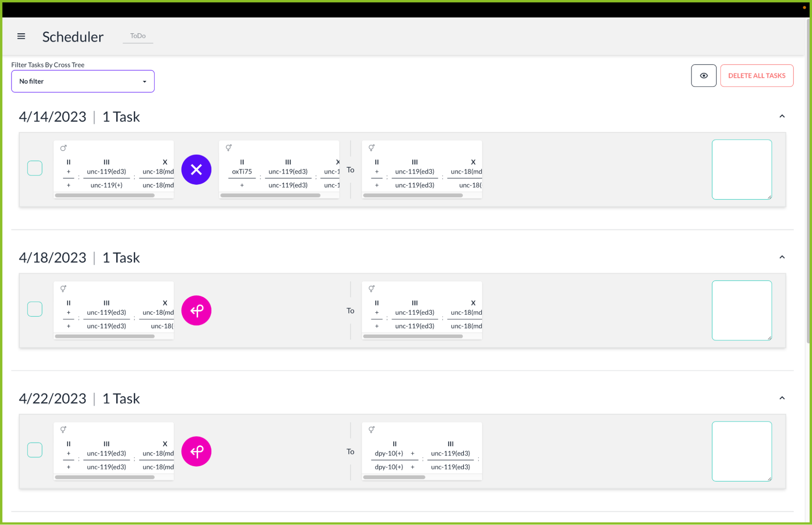812x525 pixels.
Task: Check the checkbox for the 4/14 task
Action: click(35, 169)
